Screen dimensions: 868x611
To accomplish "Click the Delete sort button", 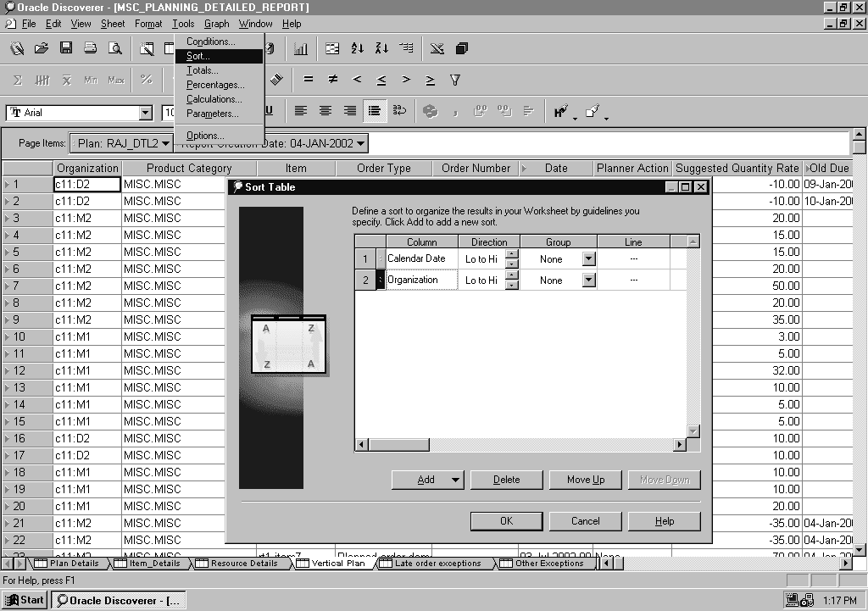I will click(507, 480).
